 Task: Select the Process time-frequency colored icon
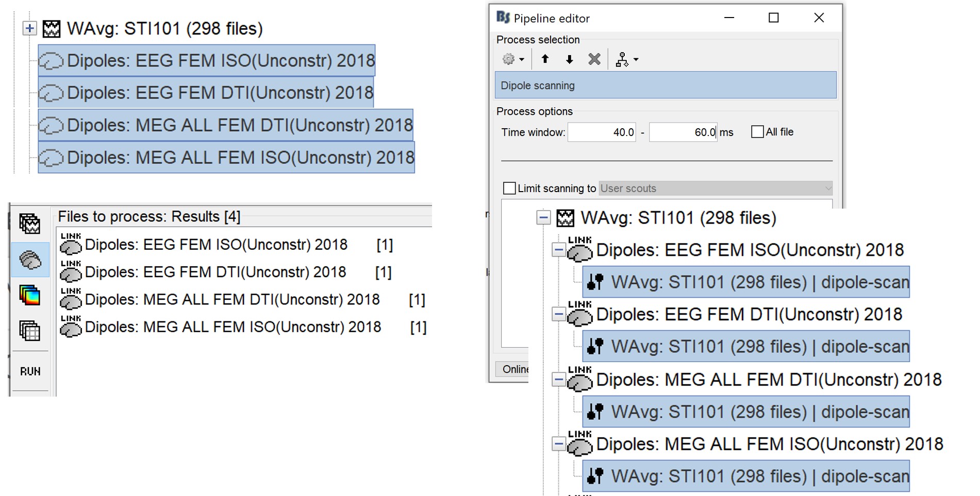tap(30, 296)
